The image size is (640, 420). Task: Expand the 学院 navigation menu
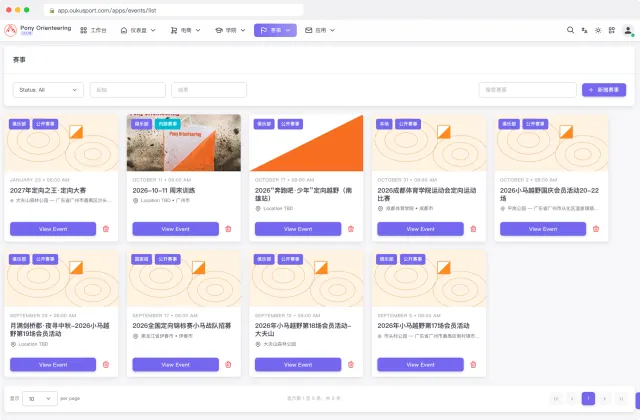point(230,30)
